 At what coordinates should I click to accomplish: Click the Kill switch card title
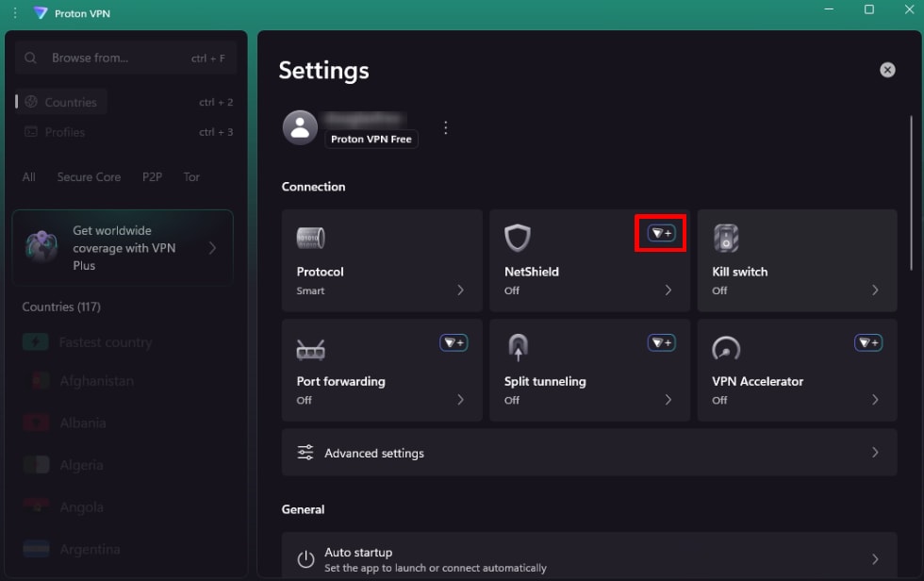(x=740, y=272)
